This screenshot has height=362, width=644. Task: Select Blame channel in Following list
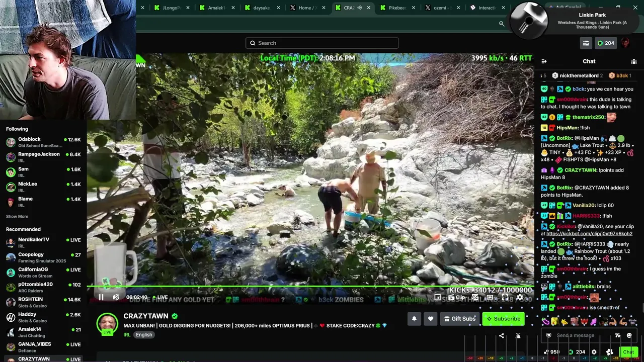click(x=43, y=202)
